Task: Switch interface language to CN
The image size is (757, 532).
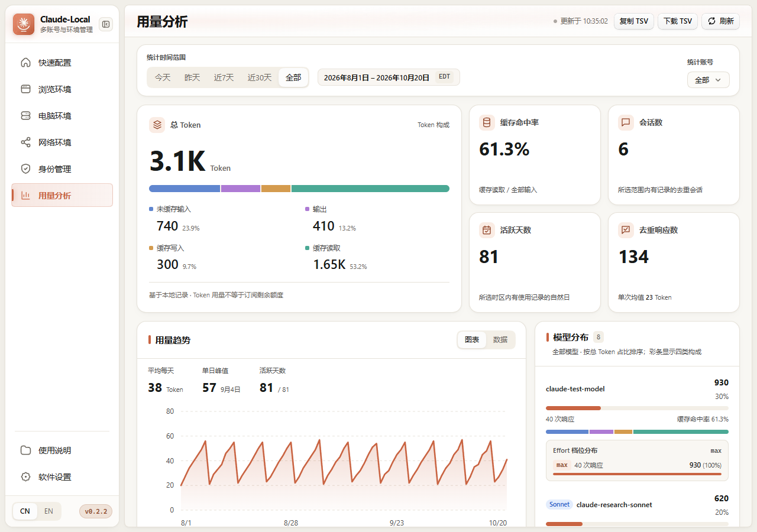Action: click(x=25, y=511)
